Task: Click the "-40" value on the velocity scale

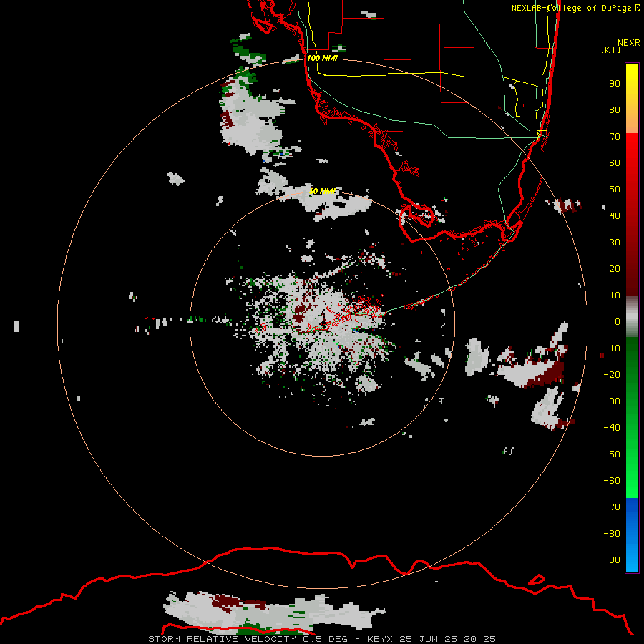Action: click(x=612, y=428)
